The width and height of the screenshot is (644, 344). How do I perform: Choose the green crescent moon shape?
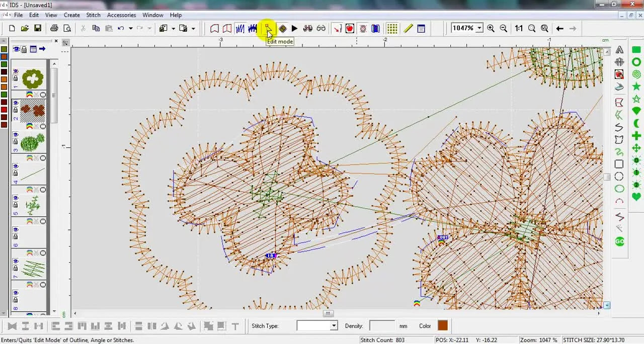tap(636, 124)
